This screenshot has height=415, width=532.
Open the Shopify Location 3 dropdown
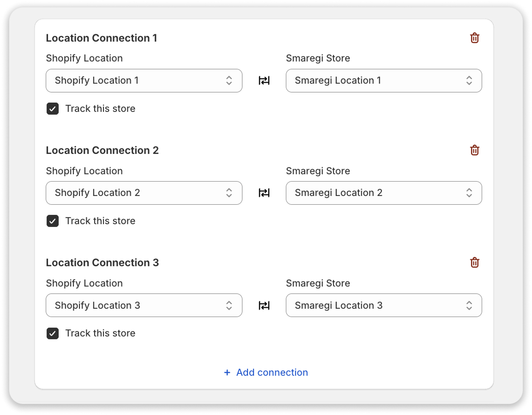144,305
